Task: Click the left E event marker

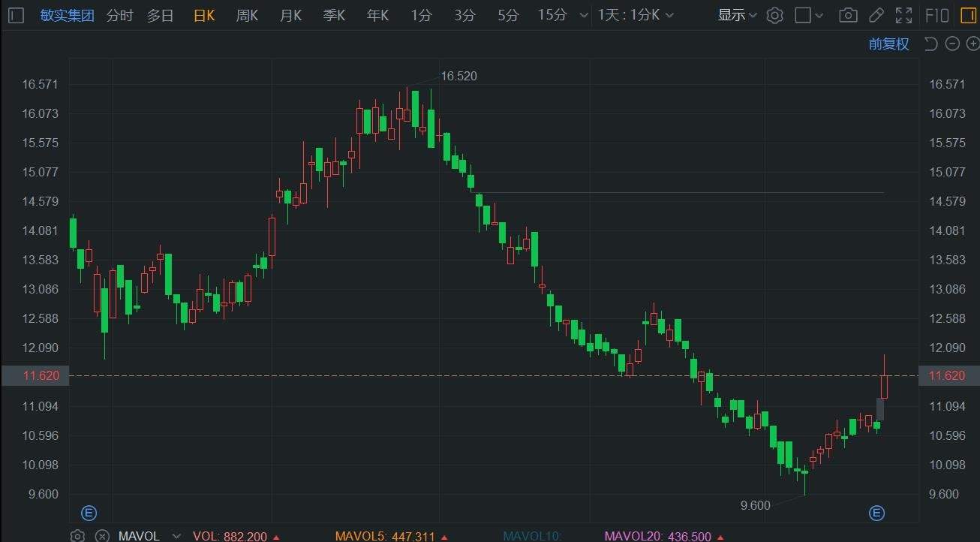Action: coord(89,513)
